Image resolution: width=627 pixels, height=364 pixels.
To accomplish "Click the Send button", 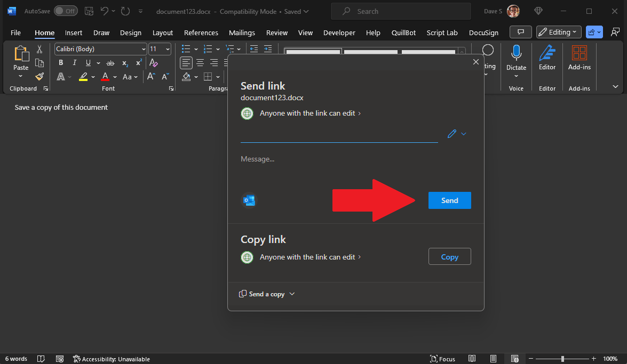I will 449,200.
